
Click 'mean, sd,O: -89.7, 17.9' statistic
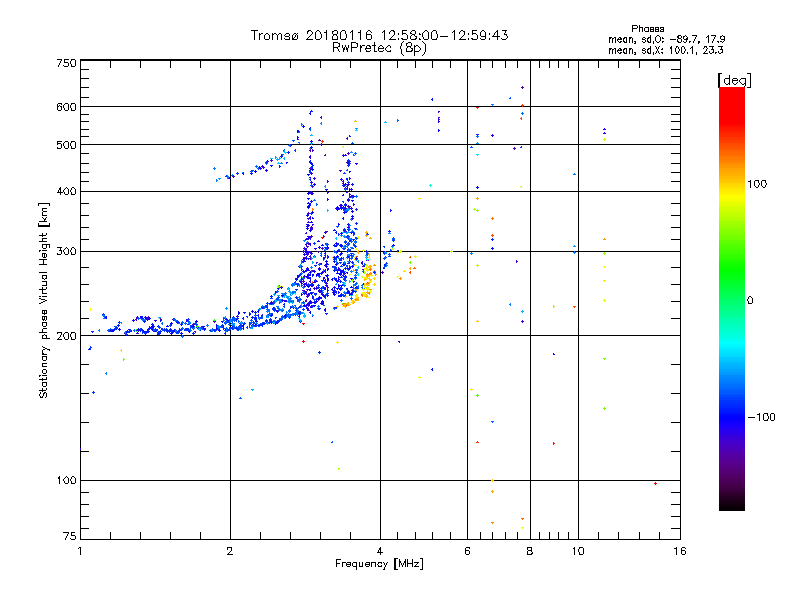(666, 39)
